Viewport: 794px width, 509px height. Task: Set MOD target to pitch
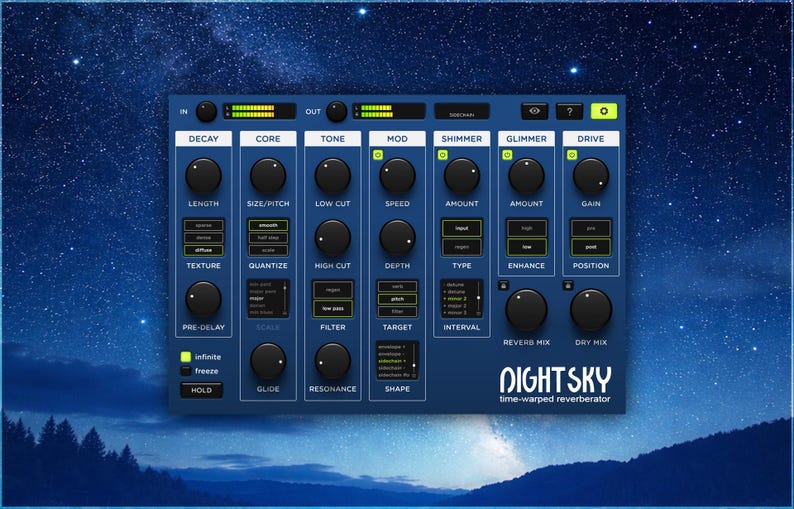coord(398,299)
